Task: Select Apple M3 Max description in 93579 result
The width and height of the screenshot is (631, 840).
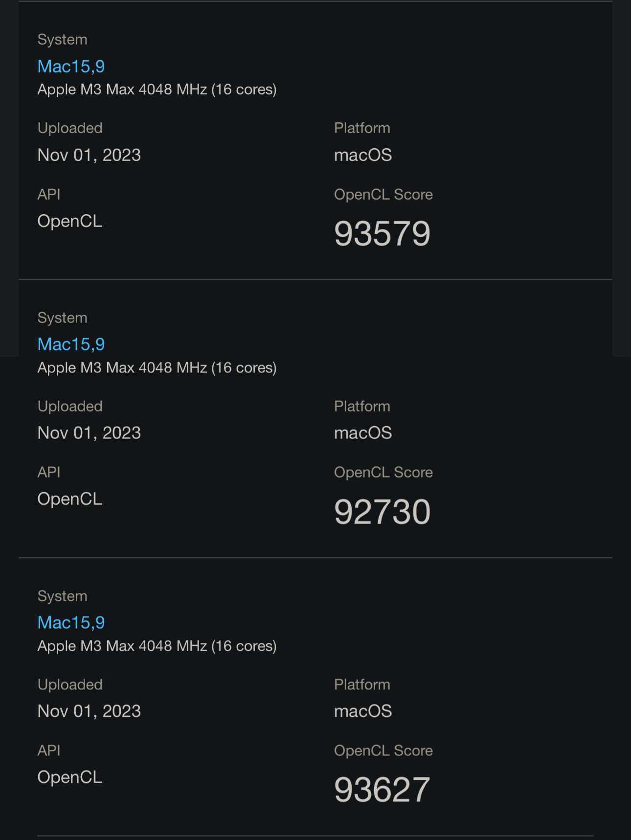Action: 157,90
